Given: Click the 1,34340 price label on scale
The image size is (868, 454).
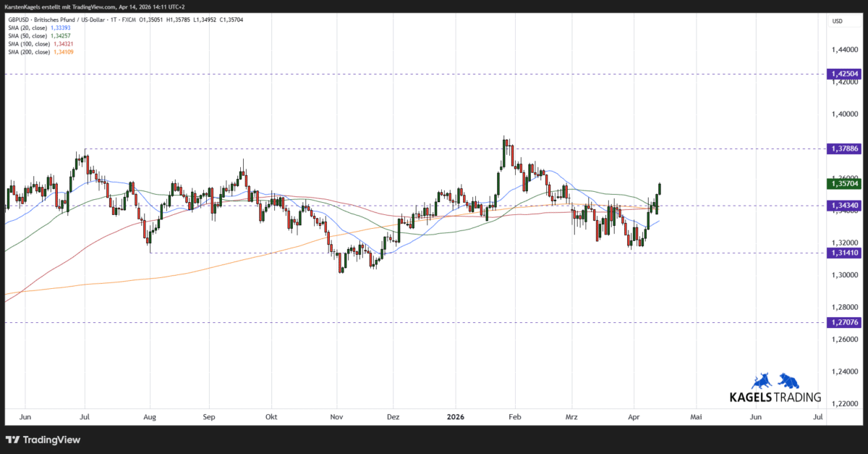Looking at the screenshot, I should [843, 206].
